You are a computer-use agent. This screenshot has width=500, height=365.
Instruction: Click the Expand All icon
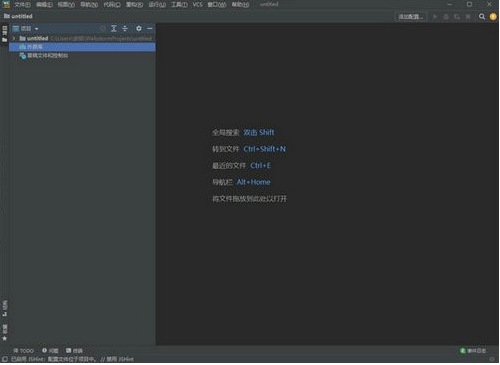point(114,29)
